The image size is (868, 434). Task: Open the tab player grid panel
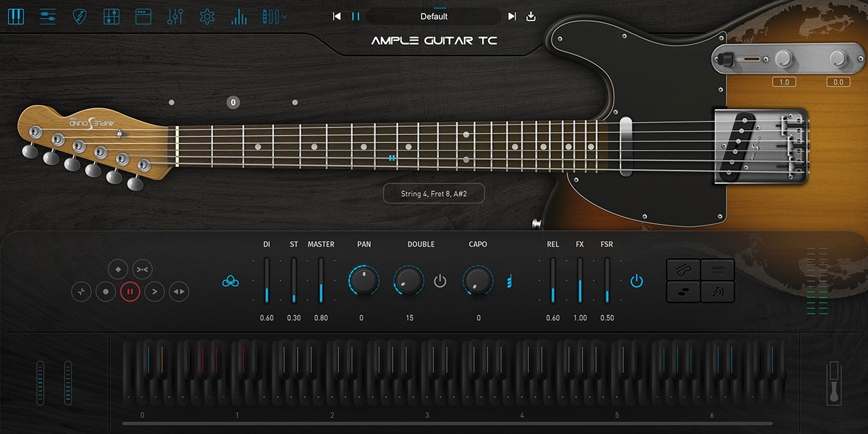tap(112, 16)
